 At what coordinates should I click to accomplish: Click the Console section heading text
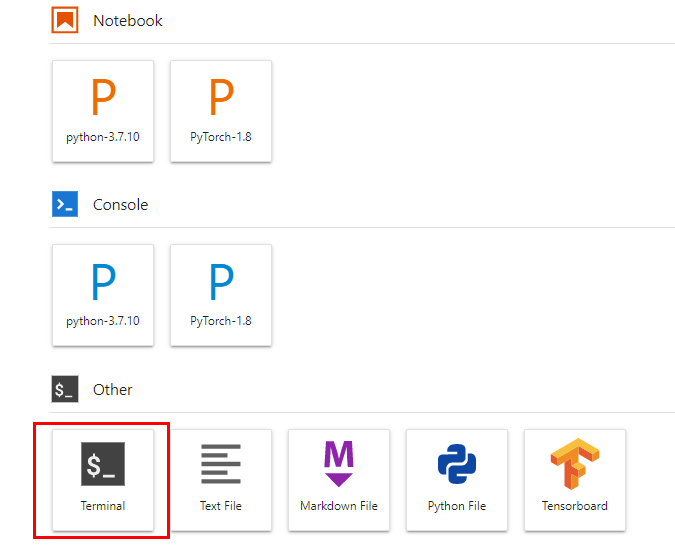[x=120, y=205]
